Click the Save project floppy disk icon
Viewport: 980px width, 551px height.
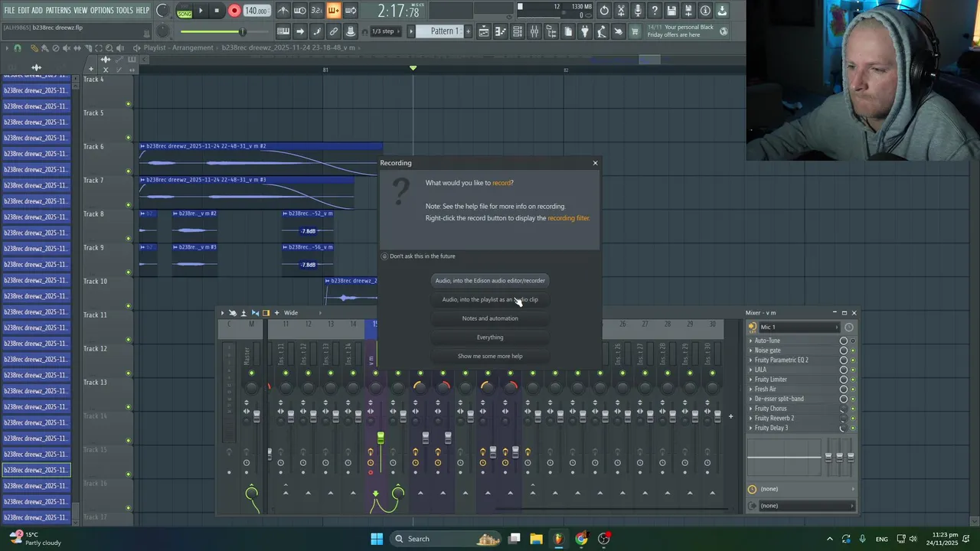(x=671, y=11)
